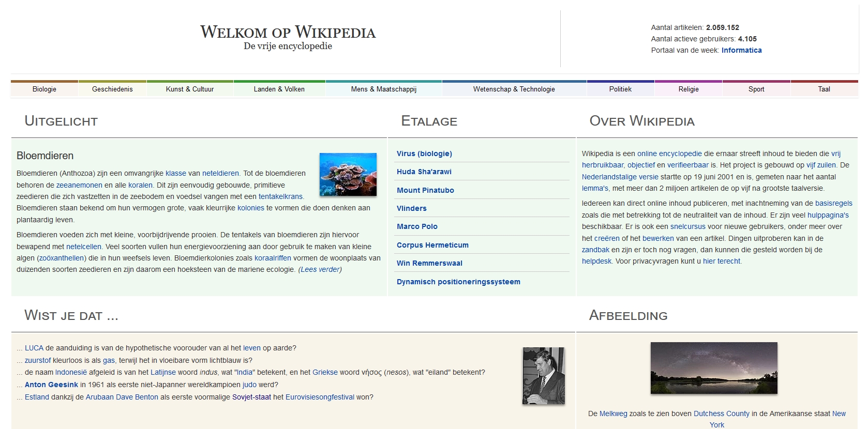The width and height of the screenshot is (868, 429).
Task: Click the snelcursus link
Action: coord(688,226)
